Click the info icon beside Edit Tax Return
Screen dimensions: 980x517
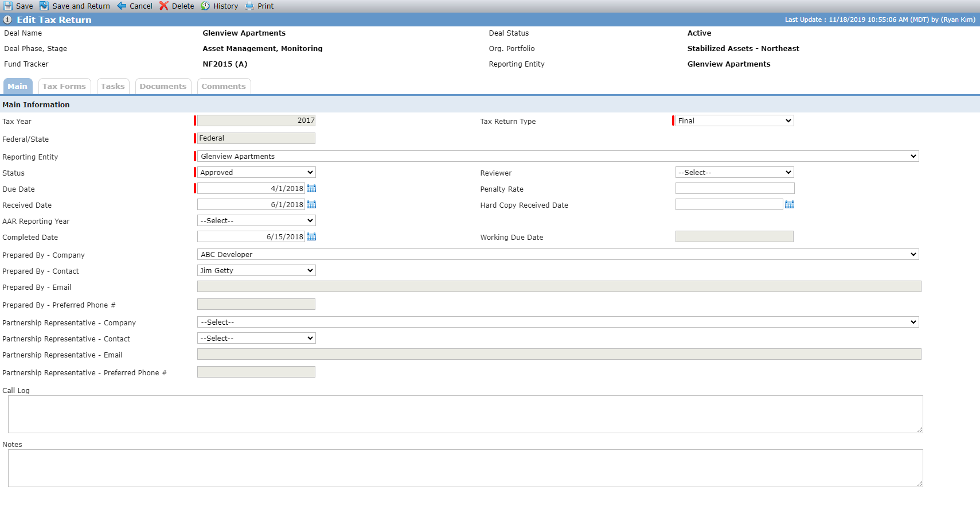point(7,20)
